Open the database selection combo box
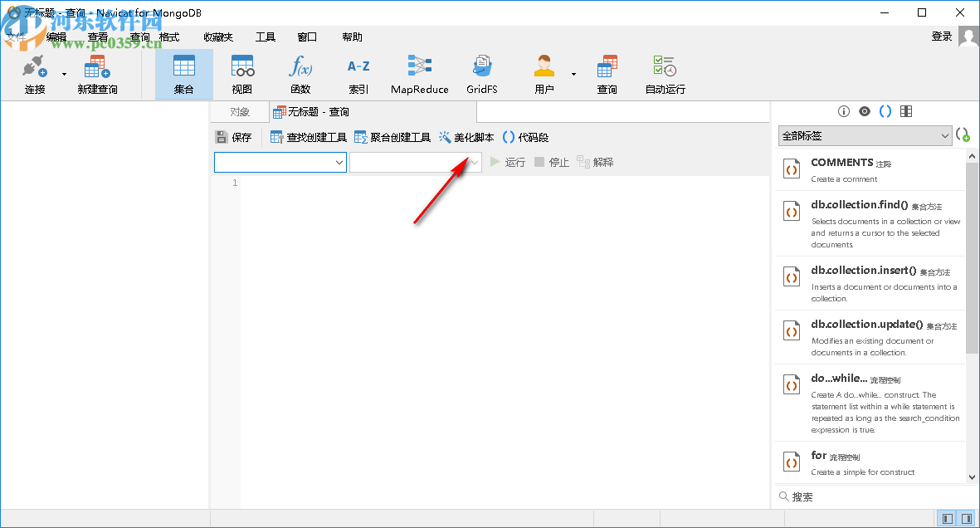980x528 pixels. [x=415, y=163]
